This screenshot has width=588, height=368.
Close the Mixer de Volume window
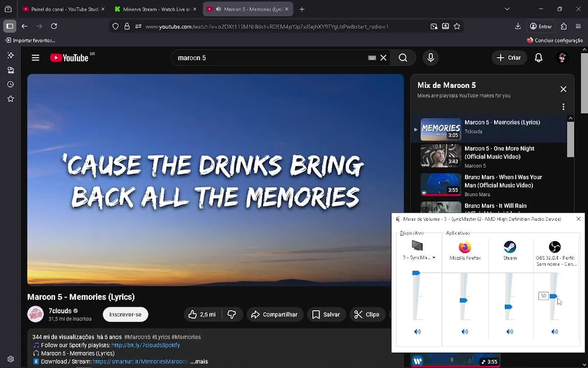click(x=578, y=219)
